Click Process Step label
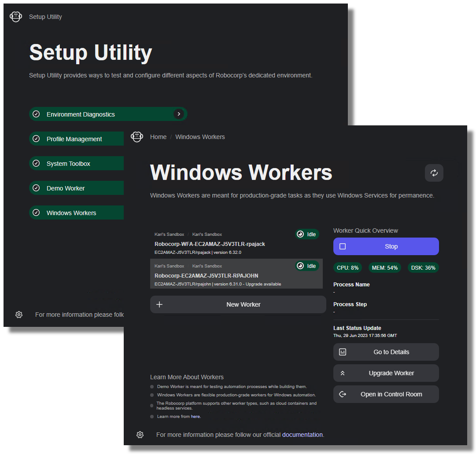 (350, 304)
